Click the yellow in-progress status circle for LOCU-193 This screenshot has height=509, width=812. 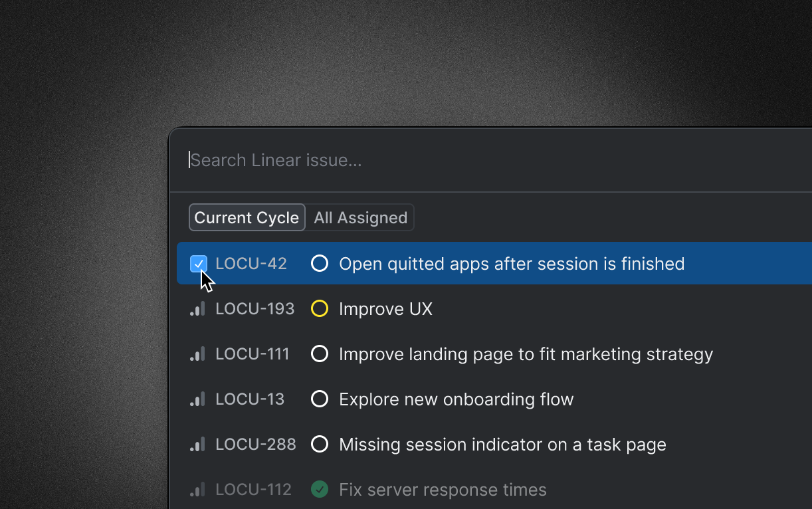pyautogui.click(x=320, y=309)
